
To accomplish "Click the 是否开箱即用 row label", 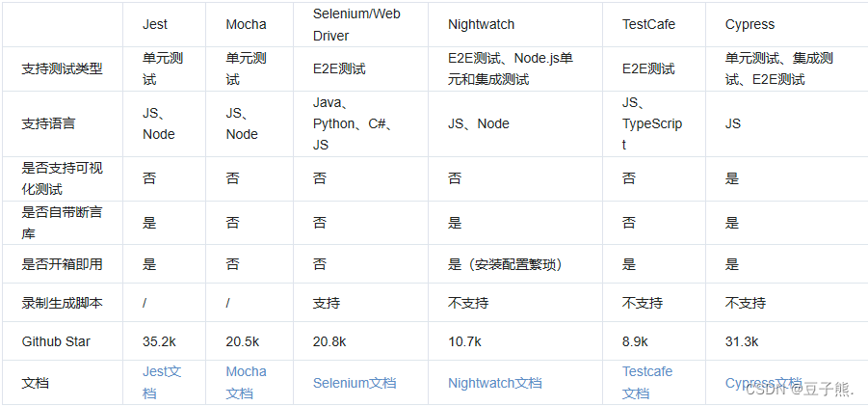I will (x=62, y=263).
